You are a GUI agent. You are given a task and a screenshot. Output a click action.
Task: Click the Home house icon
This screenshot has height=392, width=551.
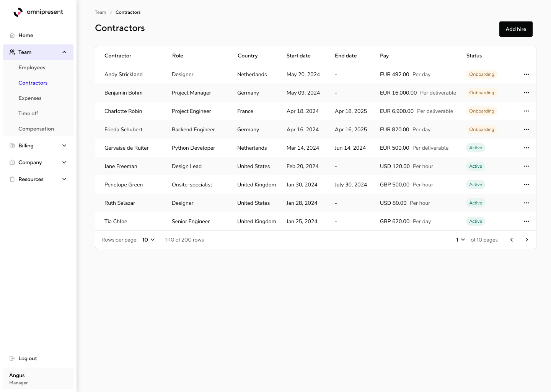pyautogui.click(x=12, y=35)
